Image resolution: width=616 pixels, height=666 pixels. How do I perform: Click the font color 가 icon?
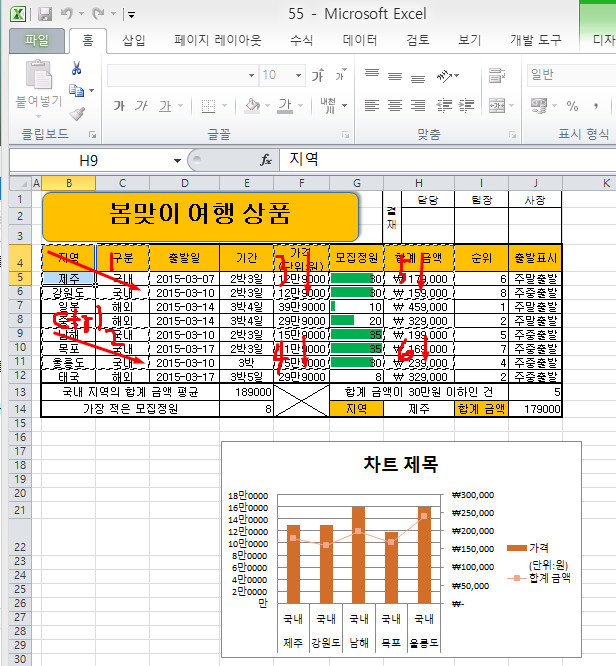point(285,106)
